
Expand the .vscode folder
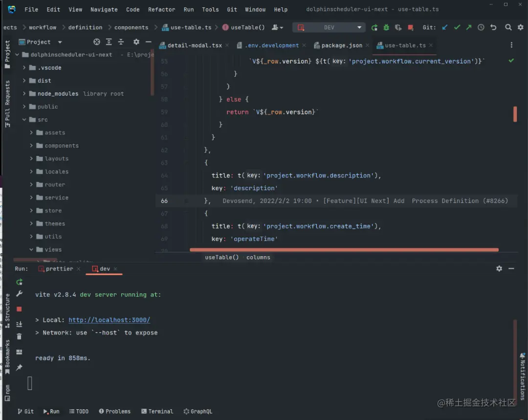tap(24, 67)
